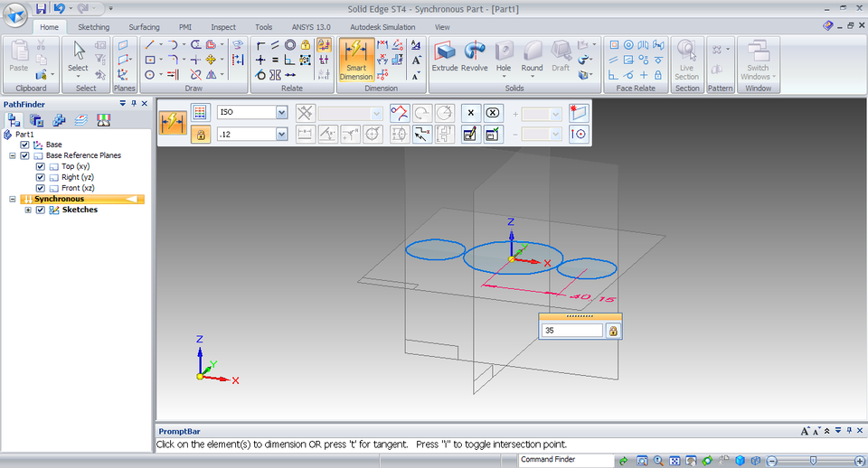Open the Line tool dropdown arrow
This screenshot has width=868, height=468.
point(161,45)
